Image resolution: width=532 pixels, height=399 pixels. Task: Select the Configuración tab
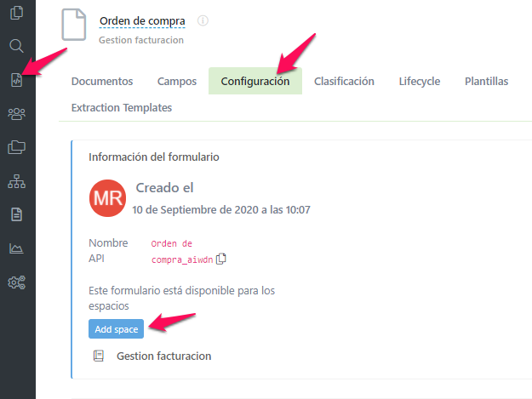(255, 82)
